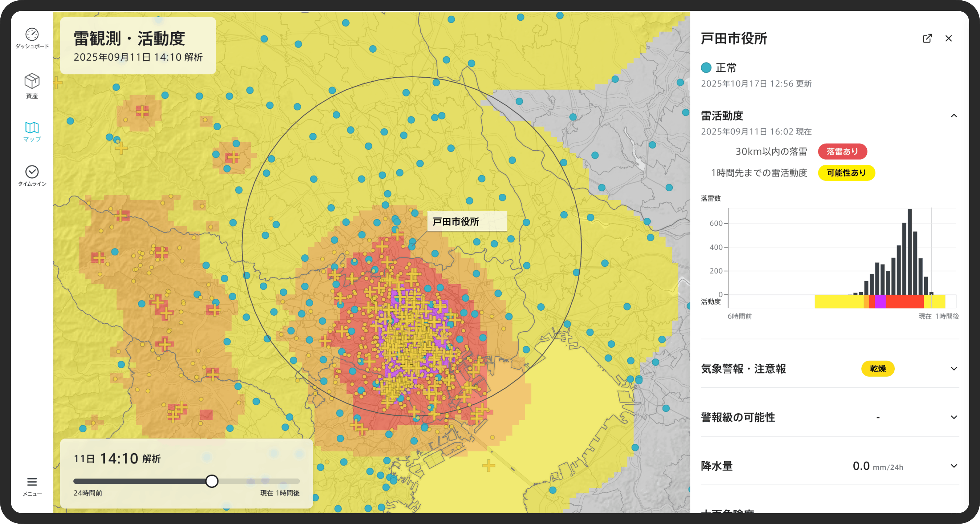The width and height of the screenshot is (980, 524).
Task: Click the blue 正常 status dot
Action: (706, 68)
